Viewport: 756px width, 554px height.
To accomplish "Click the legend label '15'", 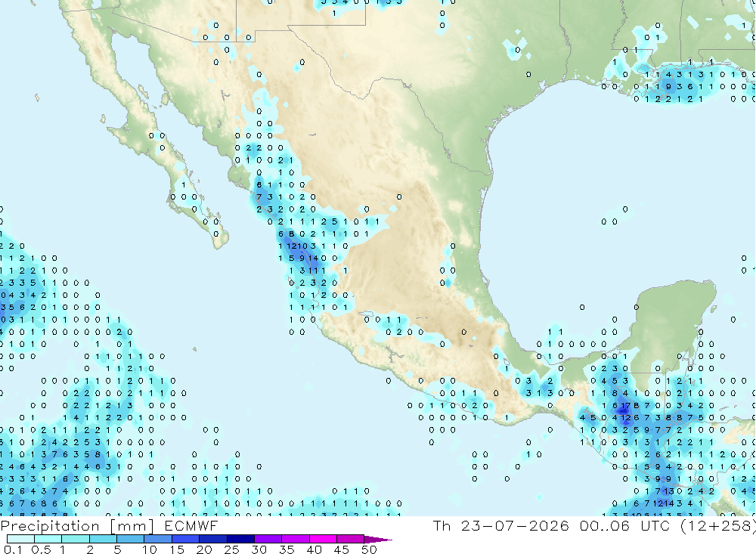I will tap(176, 549).
